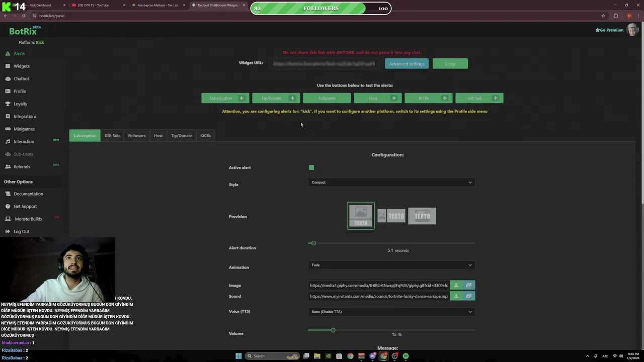Viewport: 644px width, 362px height.
Task: Click the Widget URL field
Action: coord(325,64)
